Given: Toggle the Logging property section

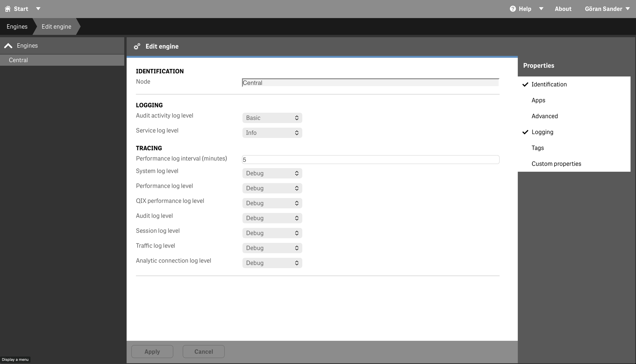Looking at the screenshot, I should pos(542,132).
